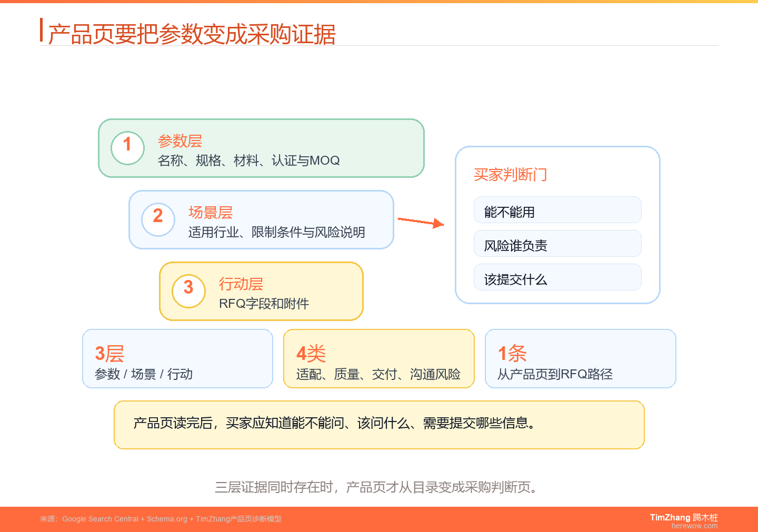Click the 4类 stat heading

pyautogui.click(x=311, y=354)
